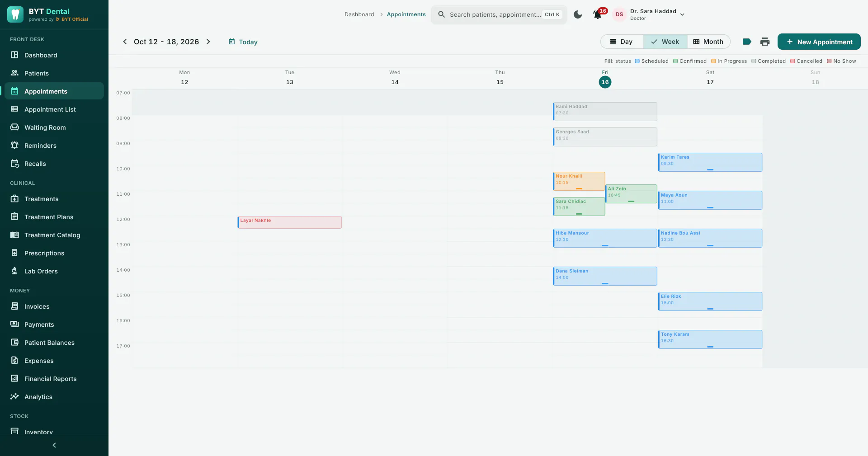This screenshot has width=868, height=456.
Task: Toggle Confirmed status in legend
Action: [x=689, y=61]
